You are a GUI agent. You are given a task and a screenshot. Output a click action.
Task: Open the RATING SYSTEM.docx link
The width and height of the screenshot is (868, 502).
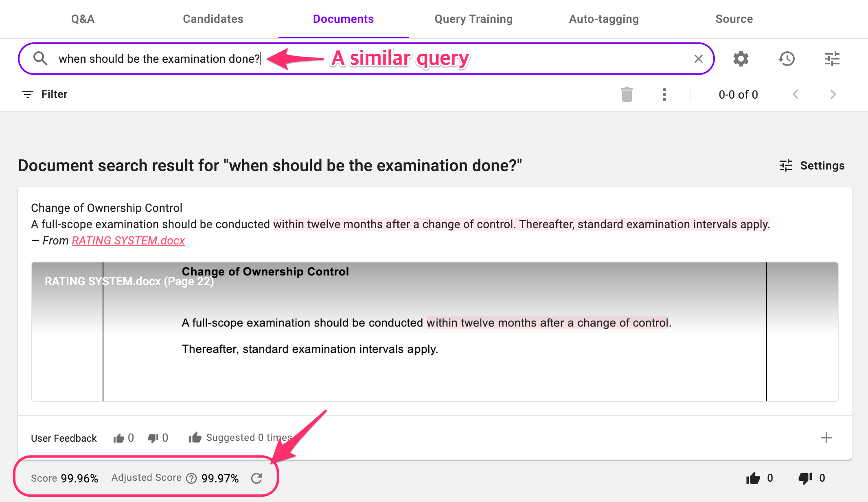point(128,240)
